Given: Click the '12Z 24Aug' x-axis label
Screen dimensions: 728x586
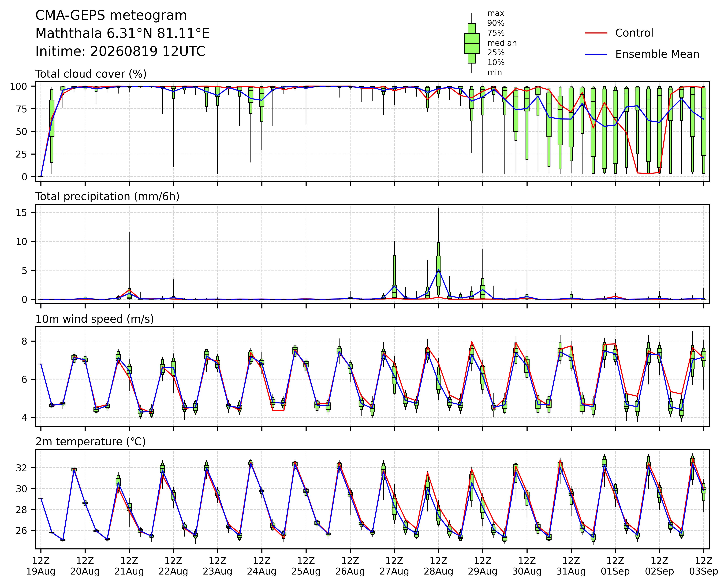Looking at the screenshot, I should coord(262,566).
